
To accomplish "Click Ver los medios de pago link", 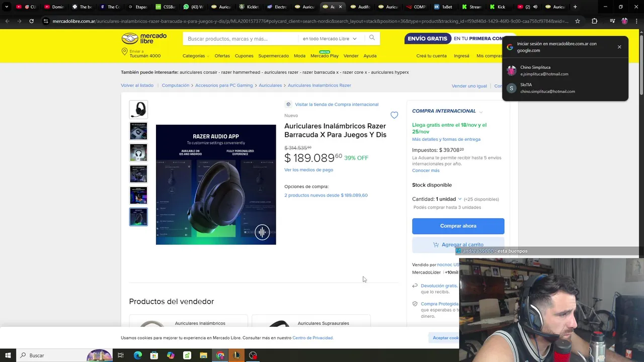I will point(308,170).
